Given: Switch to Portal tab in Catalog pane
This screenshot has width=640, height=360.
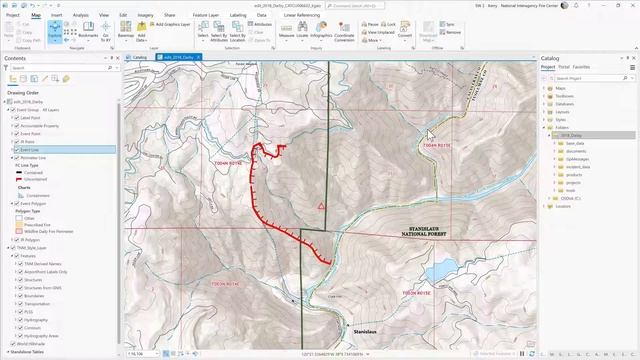Looking at the screenshot, I should click(x=564, y=67).
